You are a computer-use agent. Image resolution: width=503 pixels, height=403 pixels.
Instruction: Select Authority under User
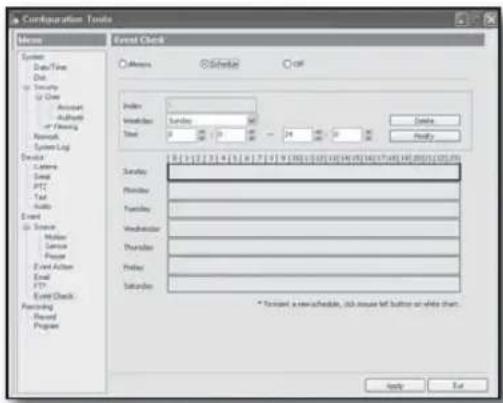pyautogui.click(x=70, y=117)
